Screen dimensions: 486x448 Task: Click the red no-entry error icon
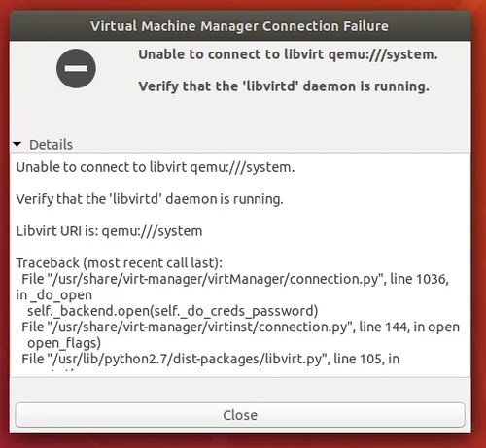[76, 68]
